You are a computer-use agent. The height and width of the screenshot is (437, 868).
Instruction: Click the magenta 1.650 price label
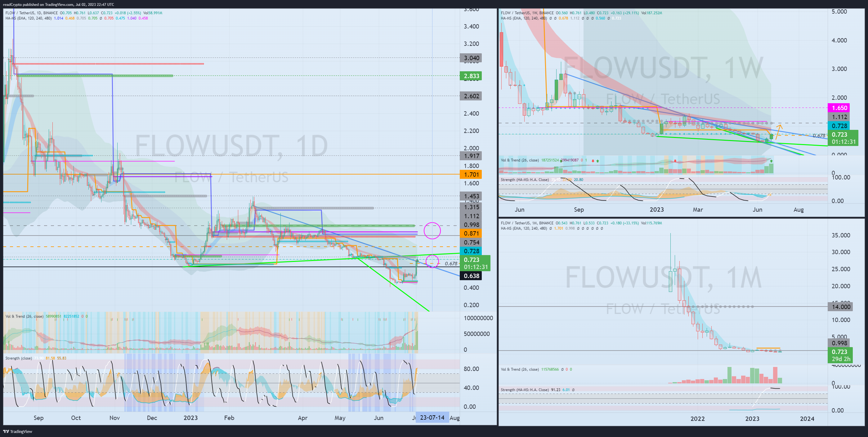click(x=839, y=108)
